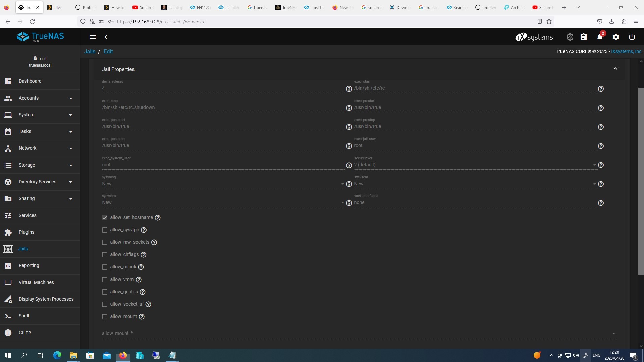Open the sysvshm dropdown
This screenshot has width=644, height=362.
tap(223, 202)
